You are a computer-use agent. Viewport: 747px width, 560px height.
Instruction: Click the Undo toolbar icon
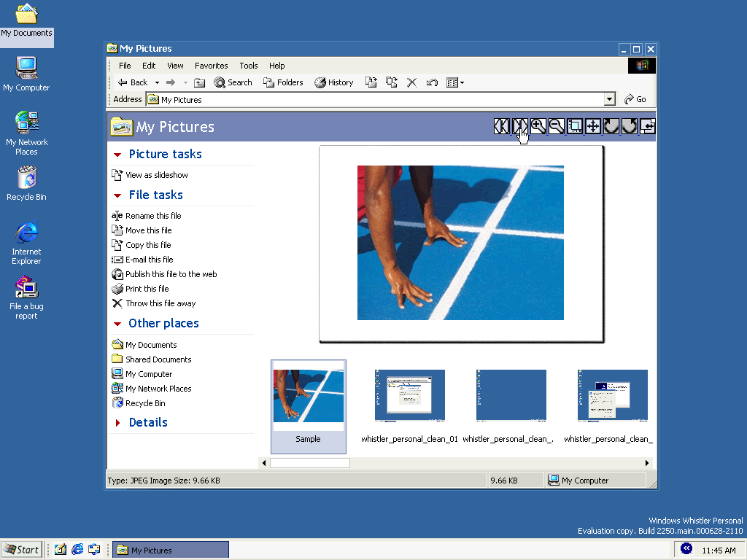(432, 82)
